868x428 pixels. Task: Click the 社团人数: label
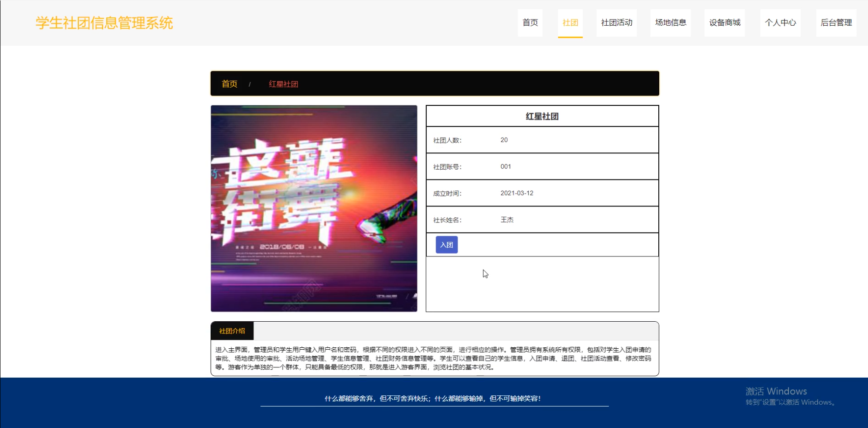[x=447, y=140]
